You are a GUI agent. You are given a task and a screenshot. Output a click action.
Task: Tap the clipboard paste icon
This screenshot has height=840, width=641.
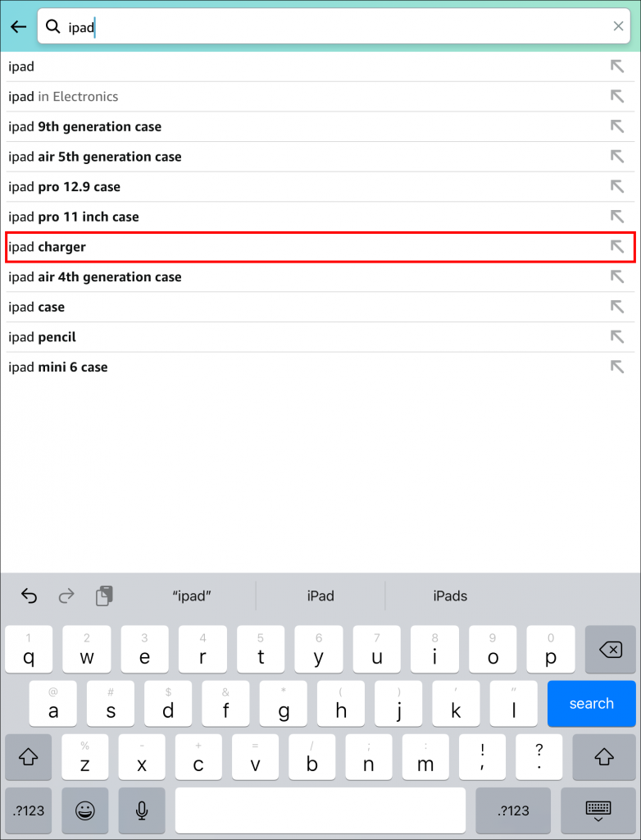(x=103, y=596)
